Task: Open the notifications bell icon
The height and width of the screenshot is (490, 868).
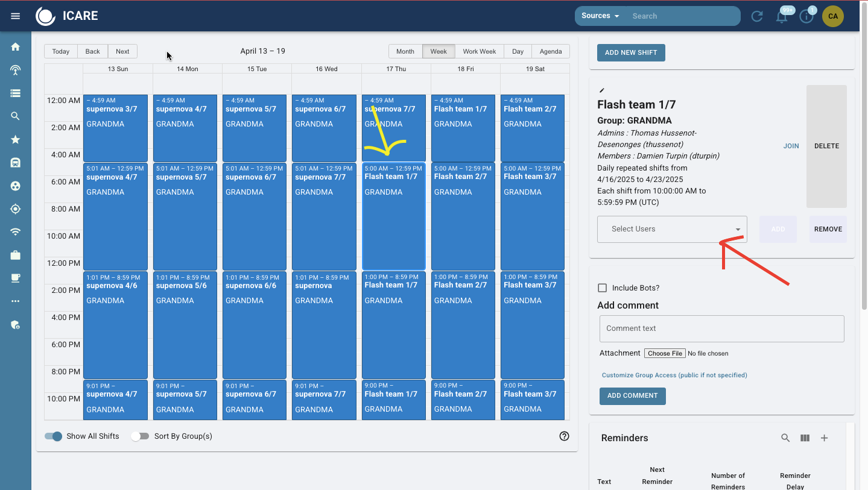Action: pyautogui.click(x=782, y=17)
